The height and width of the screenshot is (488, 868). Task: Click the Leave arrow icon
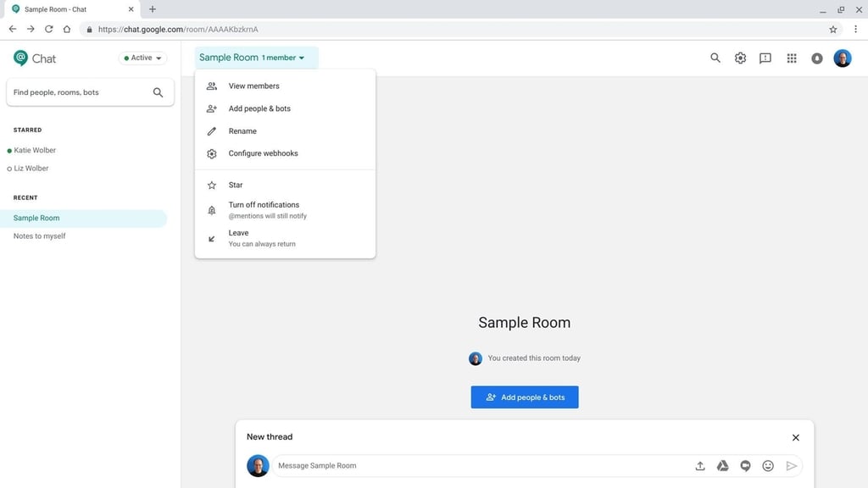coord(211,238)
